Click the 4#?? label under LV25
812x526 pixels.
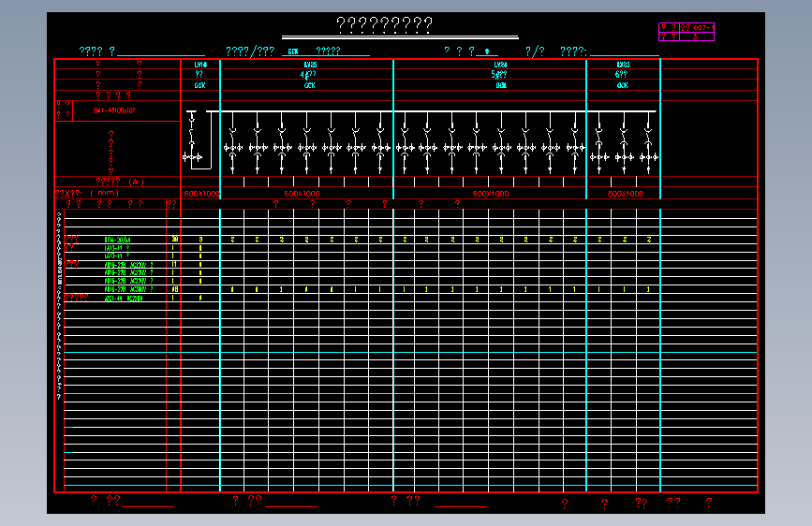coord(308,75)
